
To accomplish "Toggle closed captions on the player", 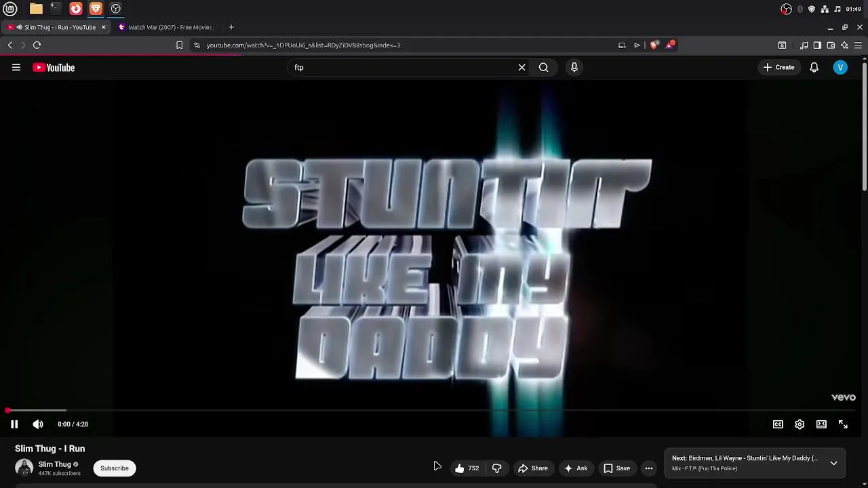I will [778, 424].
